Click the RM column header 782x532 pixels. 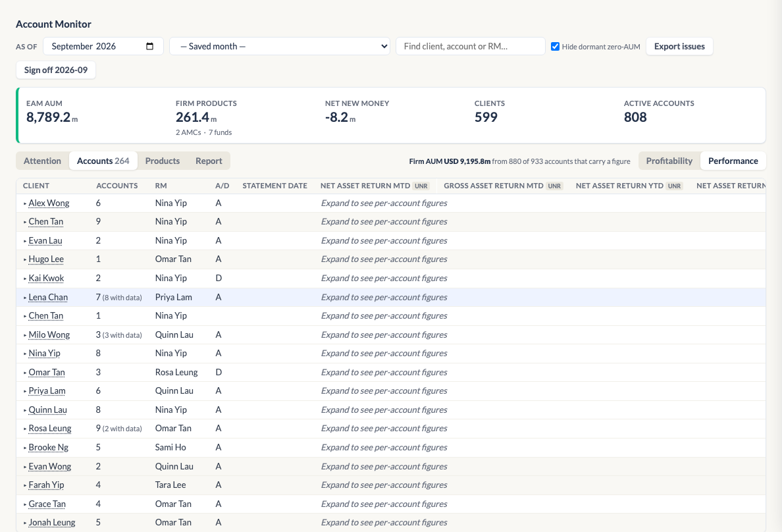(161, 186)
